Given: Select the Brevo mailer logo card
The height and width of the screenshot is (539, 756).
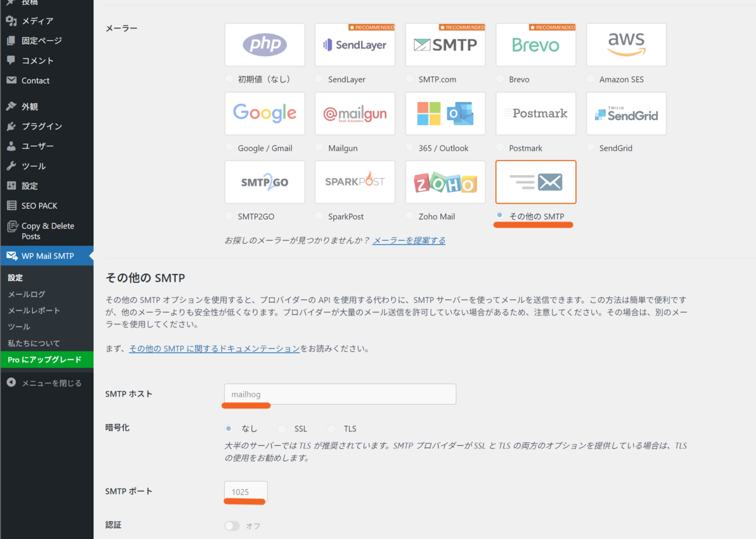Looking at the screenshot, I should tap(535, 45).
